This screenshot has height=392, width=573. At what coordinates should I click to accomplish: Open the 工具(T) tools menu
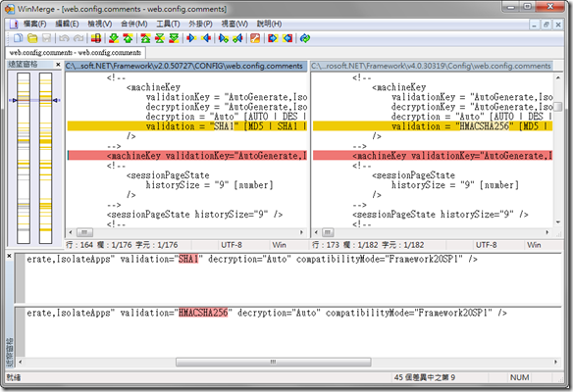[x=168, y=24]
